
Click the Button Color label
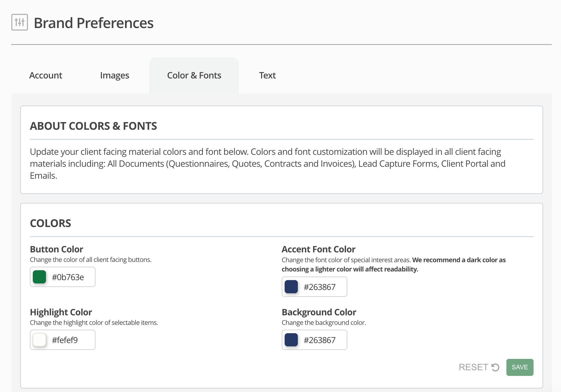56,249
